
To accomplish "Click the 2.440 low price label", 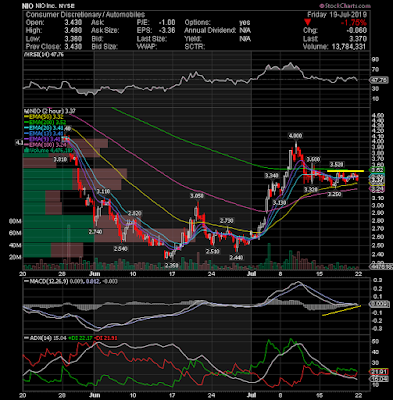I will [236, 258].
